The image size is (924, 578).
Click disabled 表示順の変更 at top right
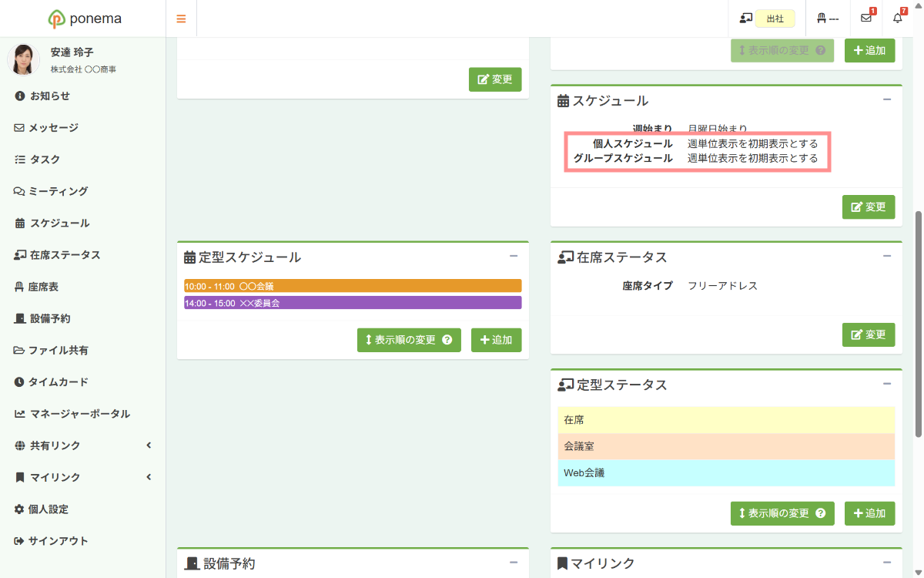pyautogui.click(x=782, y=50)
